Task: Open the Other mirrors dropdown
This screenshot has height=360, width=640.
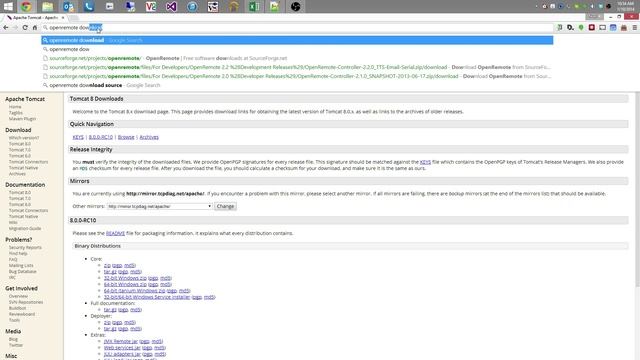Action: (x=160, y=206)
